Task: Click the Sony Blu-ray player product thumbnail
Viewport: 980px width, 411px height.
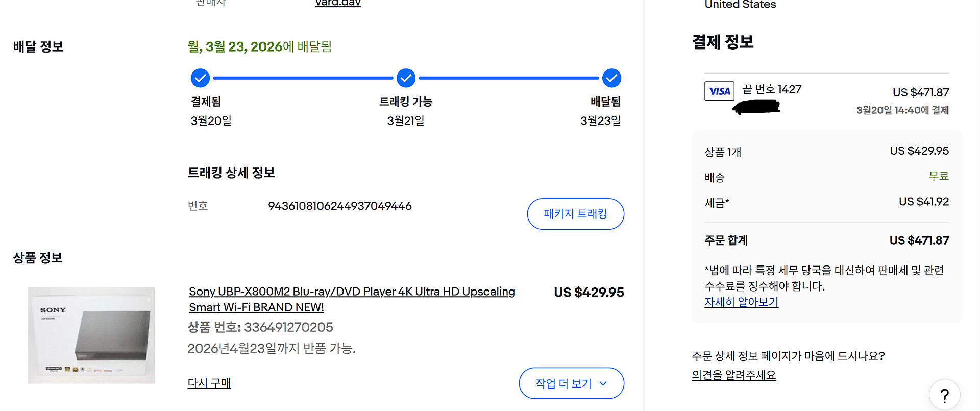Action: (91, 335)
